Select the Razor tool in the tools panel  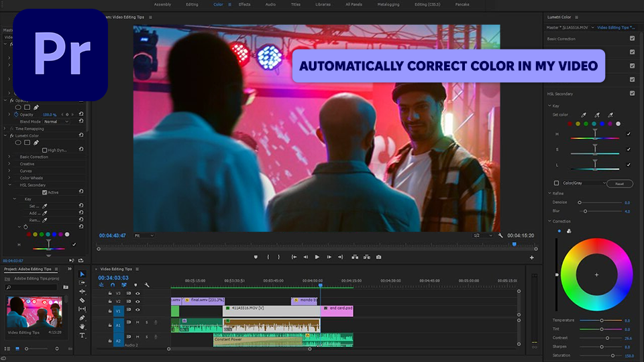point(83,300)
